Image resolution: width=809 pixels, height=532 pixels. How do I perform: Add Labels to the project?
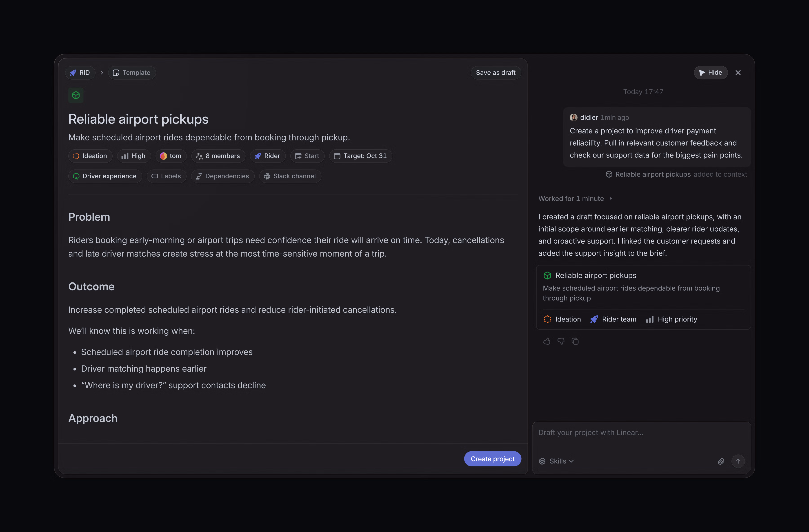(167, 176)
